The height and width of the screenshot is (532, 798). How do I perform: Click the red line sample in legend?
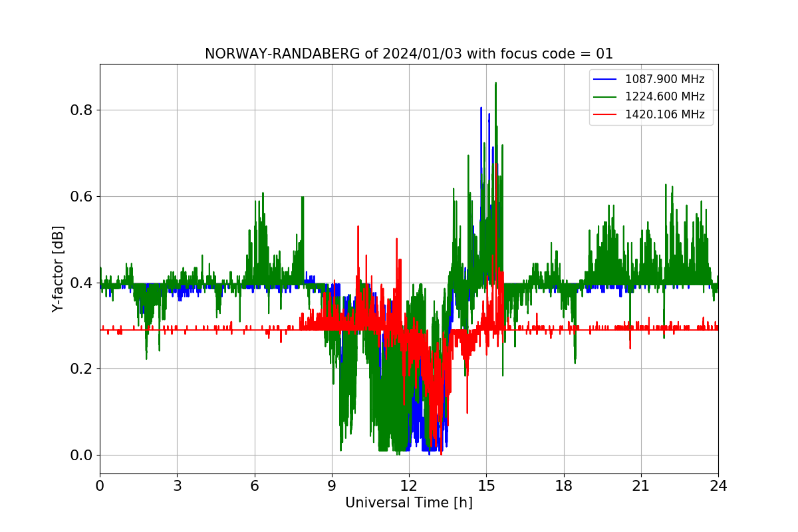click(605, 114)
